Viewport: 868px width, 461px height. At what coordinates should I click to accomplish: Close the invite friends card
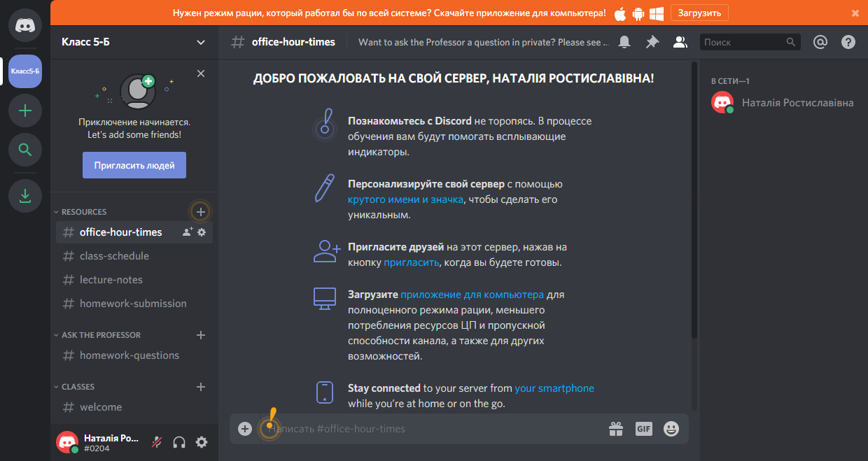(201, 73)
